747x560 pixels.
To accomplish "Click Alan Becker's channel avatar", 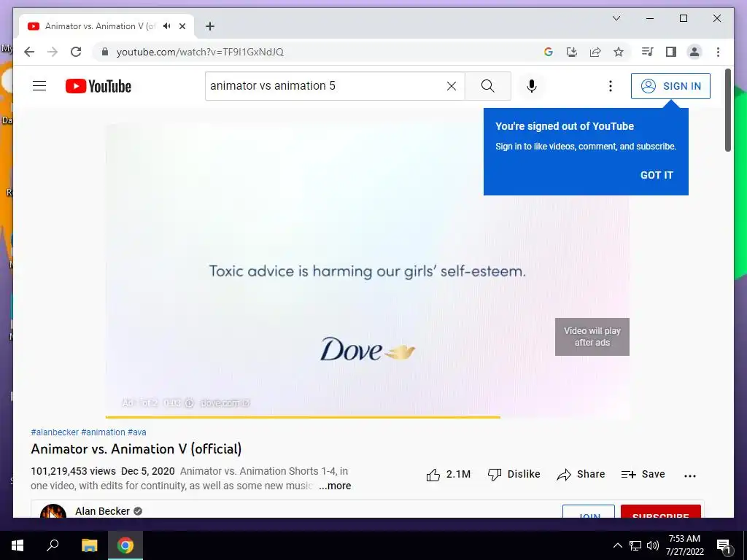I will (x=53, y=511).
